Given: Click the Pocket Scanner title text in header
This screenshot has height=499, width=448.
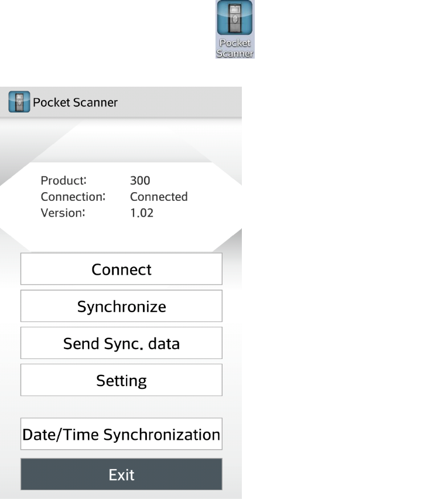Looking at the screenshot, I should point(75,102).
